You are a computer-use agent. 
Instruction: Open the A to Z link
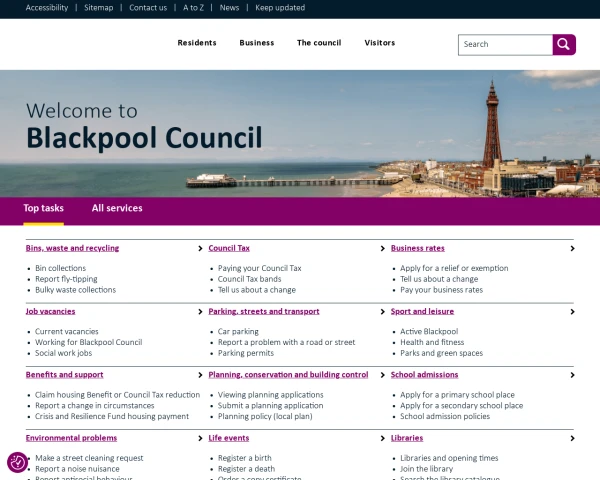pyautogui.click(x=193, y=8)
